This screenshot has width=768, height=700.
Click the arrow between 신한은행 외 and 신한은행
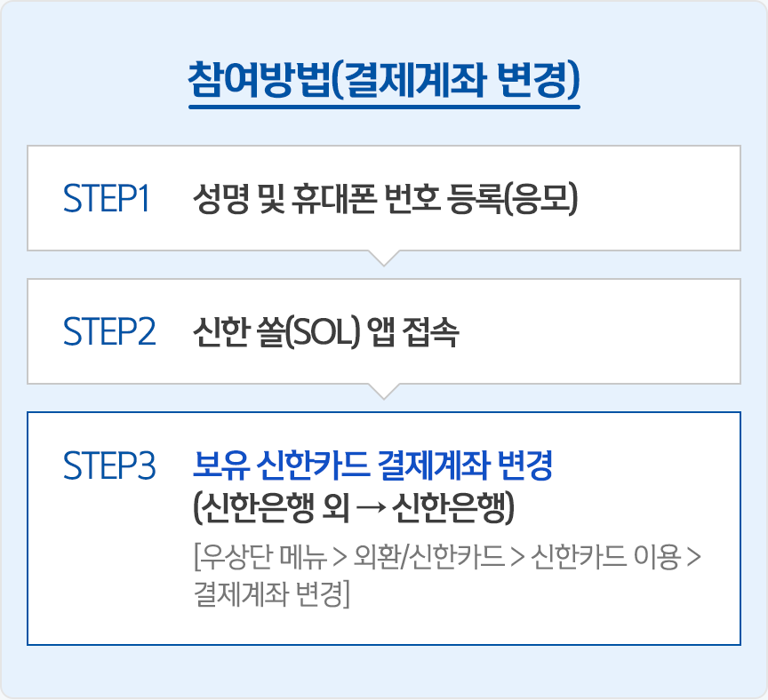(372, 510)
